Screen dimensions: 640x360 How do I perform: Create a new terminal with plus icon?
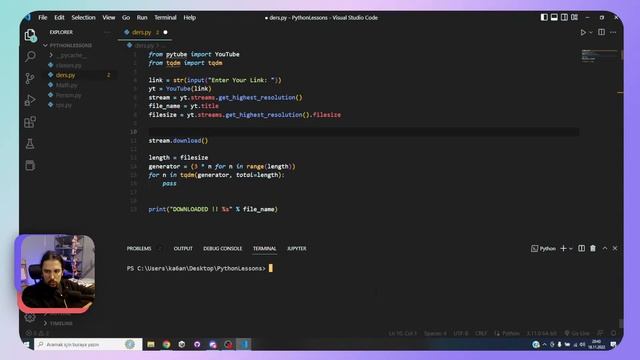coord(563,248)
